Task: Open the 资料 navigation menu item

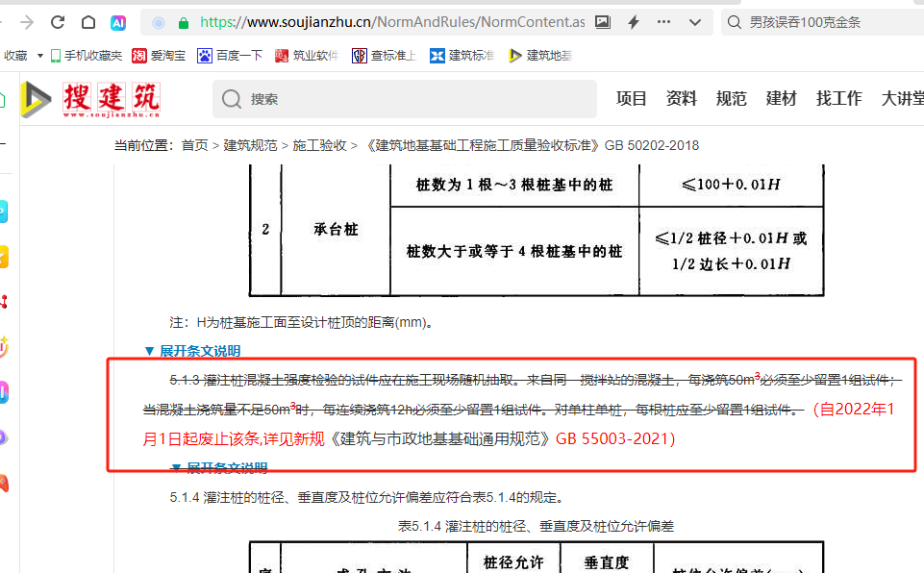Action: 681,98
